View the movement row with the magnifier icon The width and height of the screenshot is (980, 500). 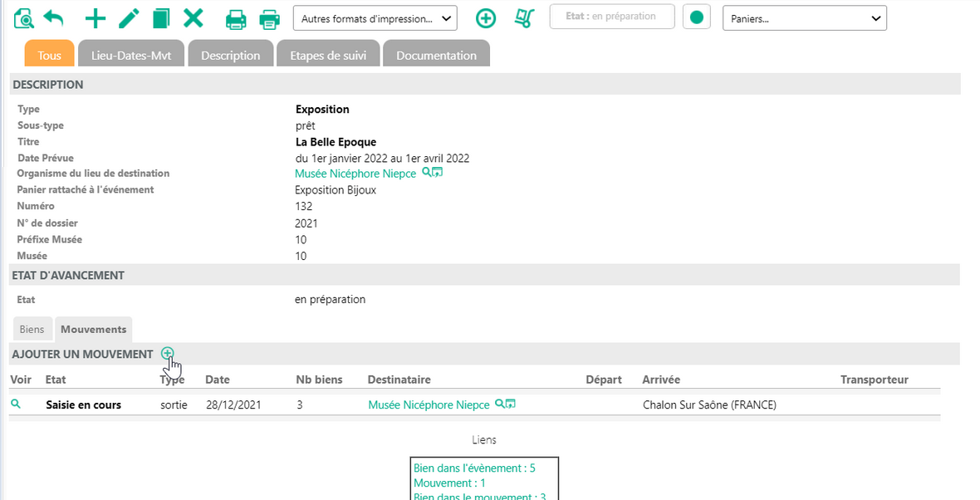[15, 404]
